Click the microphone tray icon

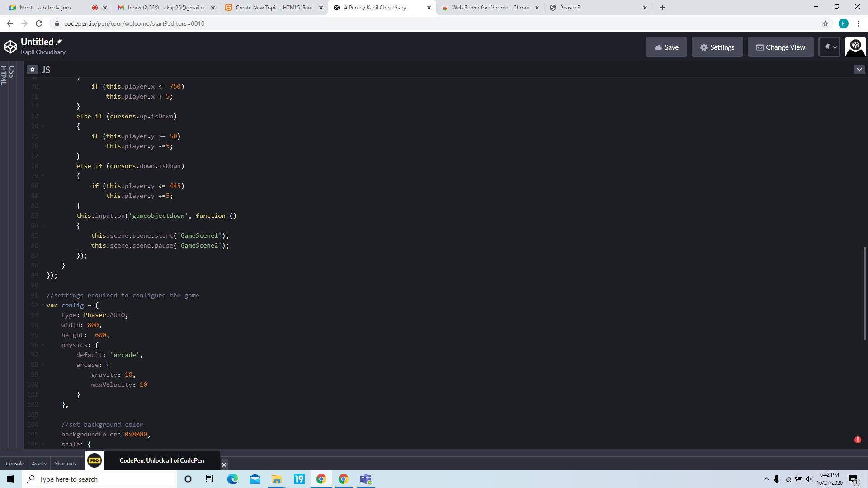[777, 479]
